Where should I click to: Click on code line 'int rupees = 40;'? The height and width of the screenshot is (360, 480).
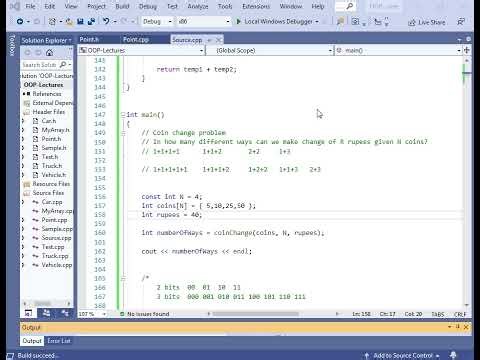click(x=172, y=215)
